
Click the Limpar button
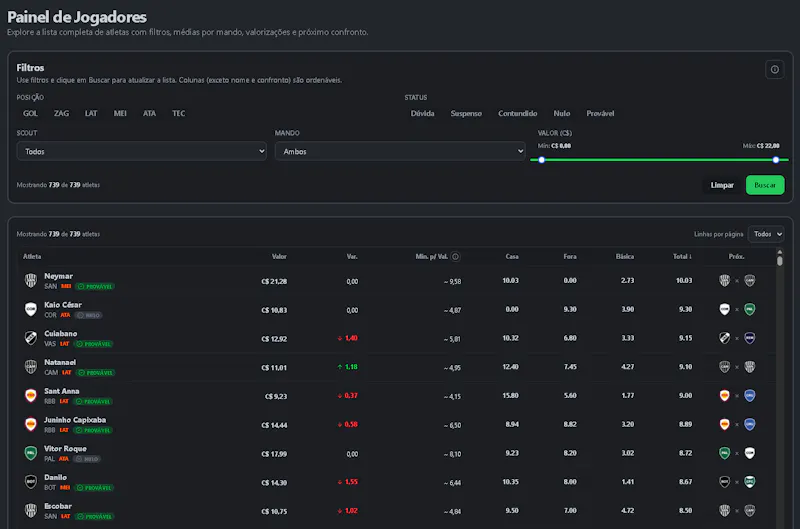tap(722, 185)
